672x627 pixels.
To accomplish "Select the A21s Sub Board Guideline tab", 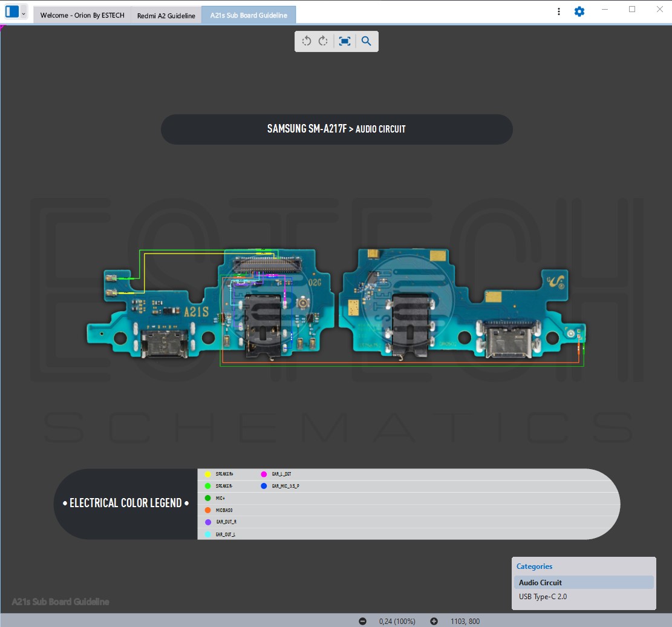I will 249,15.
